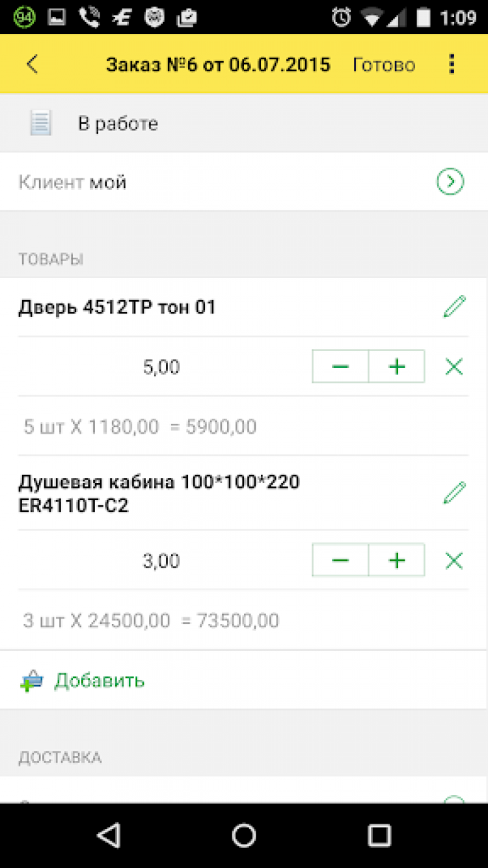This screenshot has width=488, height=868.
Task: Open client details arrow for Клиент мой
Action: [x=450, y=182]
